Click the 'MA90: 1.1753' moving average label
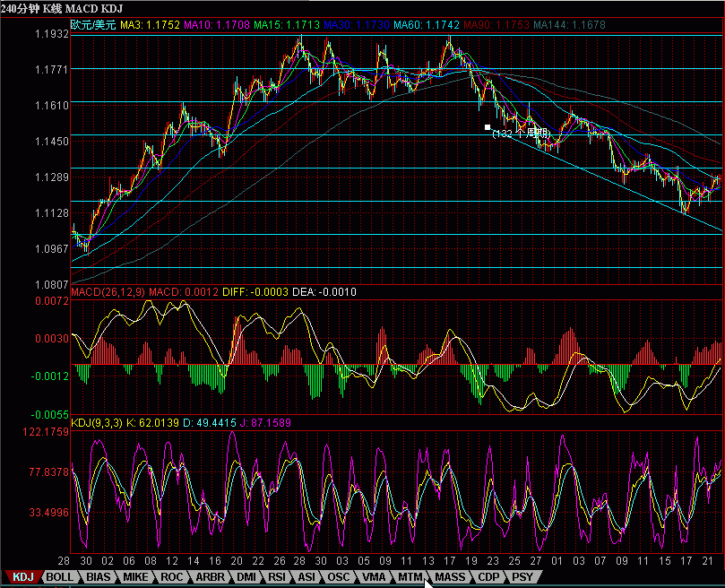Viewport: 725px width, 588px height. (x=496, y=25)
